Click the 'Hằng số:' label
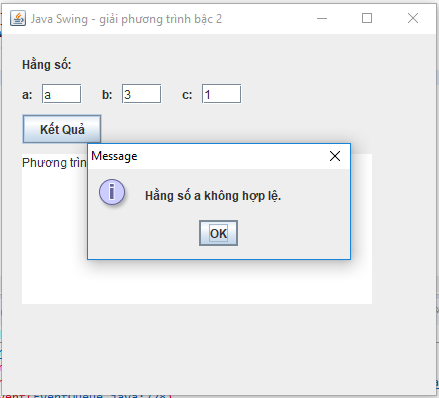Image resolution: width=439 pixels, height=398 pixels. click(47, 65)
